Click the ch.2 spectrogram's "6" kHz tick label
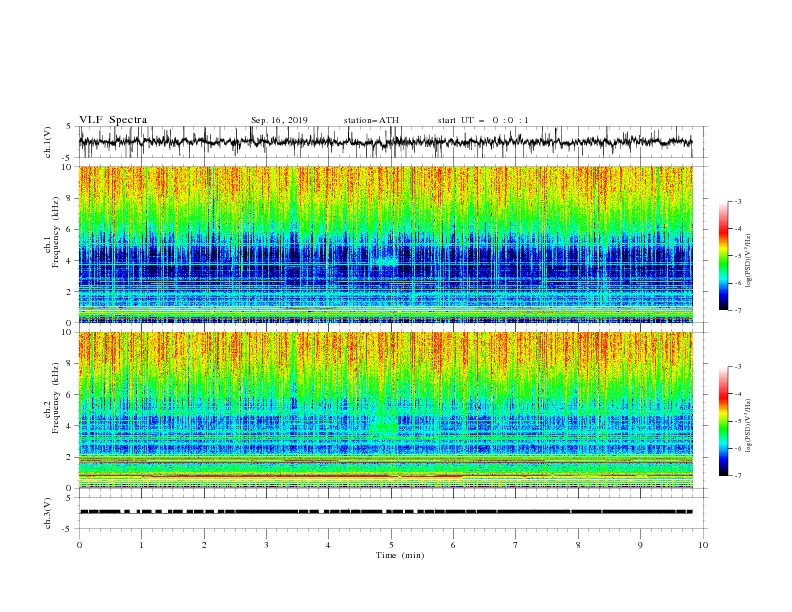This screenshot has height=612, width=792. click(x=69, y=395)
